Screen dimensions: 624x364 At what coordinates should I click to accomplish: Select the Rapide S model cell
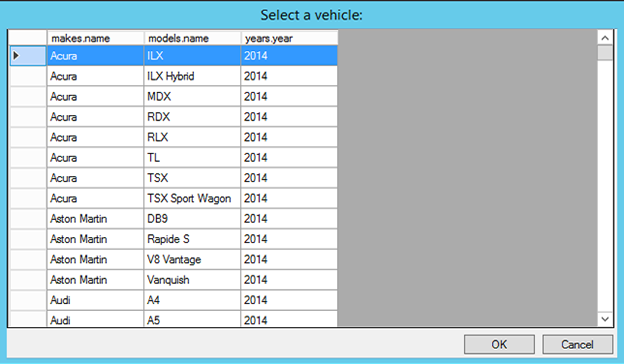pyautogui.click(x=192, y=239)
